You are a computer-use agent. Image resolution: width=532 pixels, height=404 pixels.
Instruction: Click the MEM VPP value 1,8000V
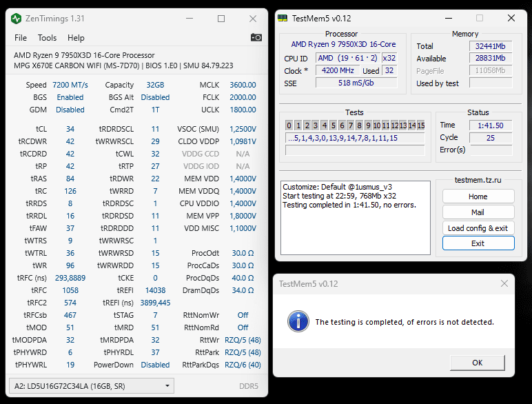[x=243, y=216]
